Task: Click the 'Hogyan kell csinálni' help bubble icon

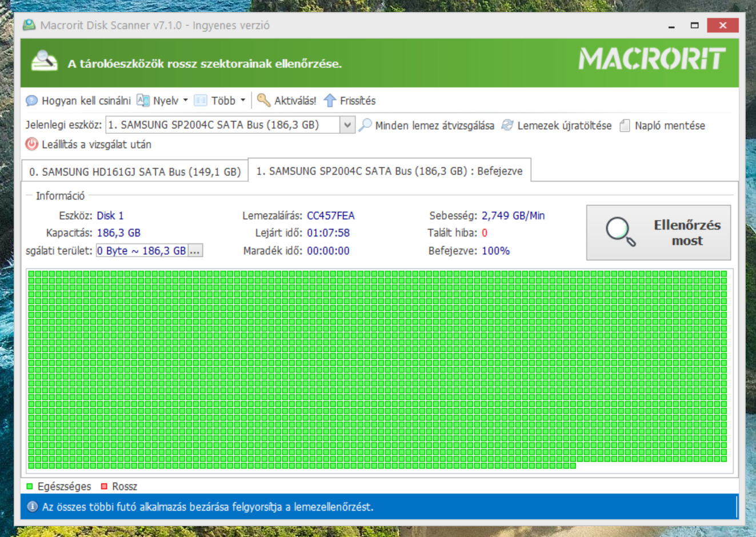Action: click(31, 101)
